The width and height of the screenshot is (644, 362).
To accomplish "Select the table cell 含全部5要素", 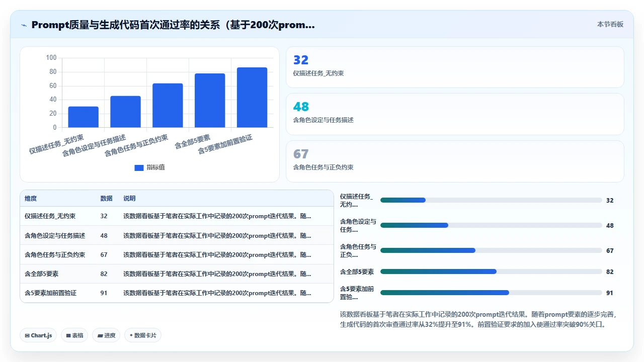I will pos(42,274).
